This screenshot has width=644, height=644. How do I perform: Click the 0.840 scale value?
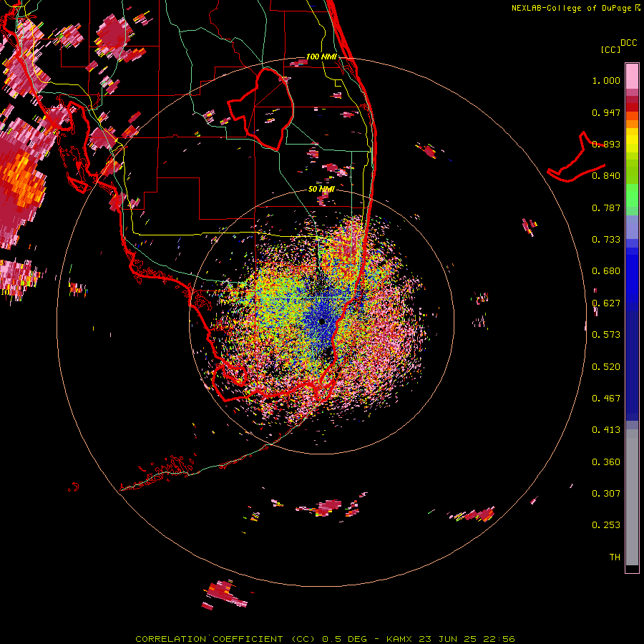point(606,176)
